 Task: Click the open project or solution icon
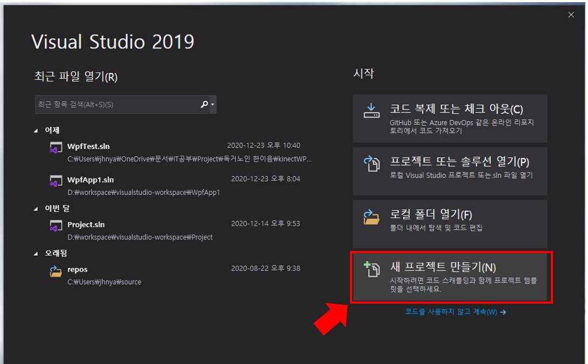pyautogui.click(x=372, y=164)
